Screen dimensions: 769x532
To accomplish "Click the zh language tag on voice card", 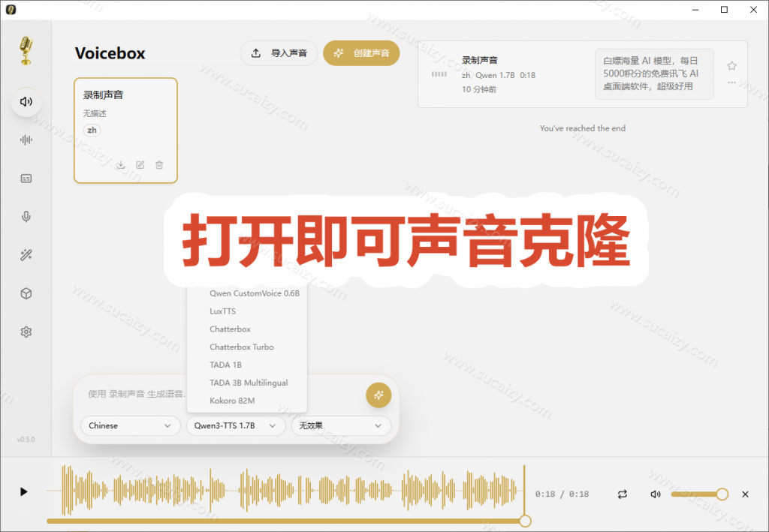I will 92,131.
